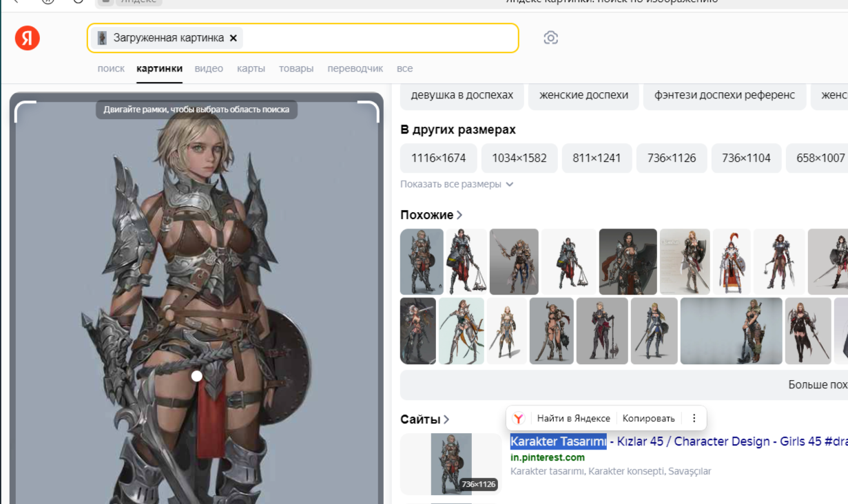Click the Yandex Y icon in popup
Image resolution: width=848 pixels, height=504 pixels.
tap(519, 418)
